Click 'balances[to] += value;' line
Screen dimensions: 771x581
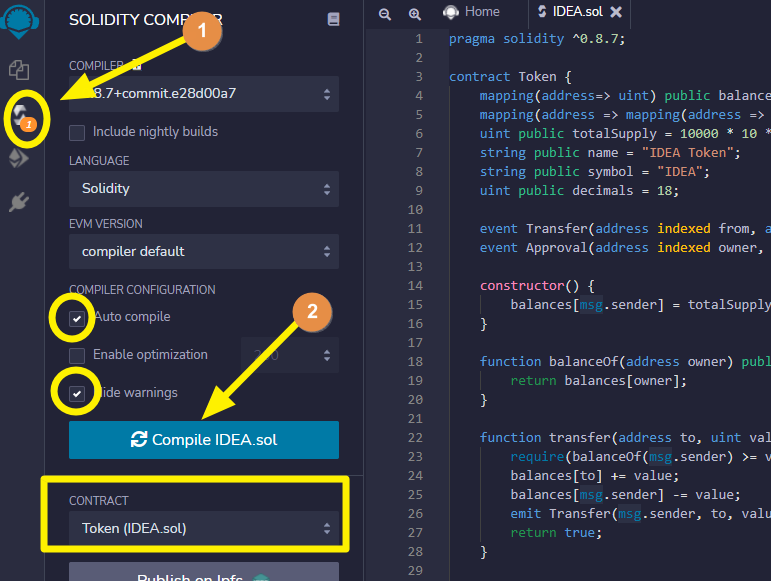(594, 476)
